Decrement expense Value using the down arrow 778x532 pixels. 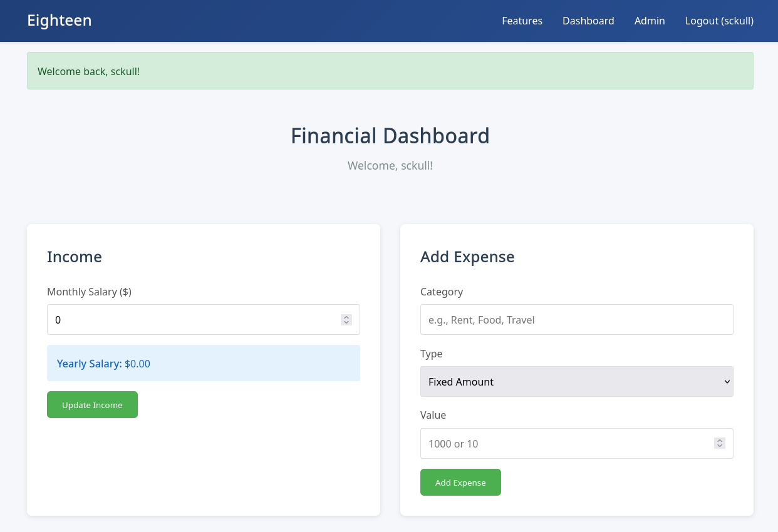pyautogui.click(x=720, y=447)
